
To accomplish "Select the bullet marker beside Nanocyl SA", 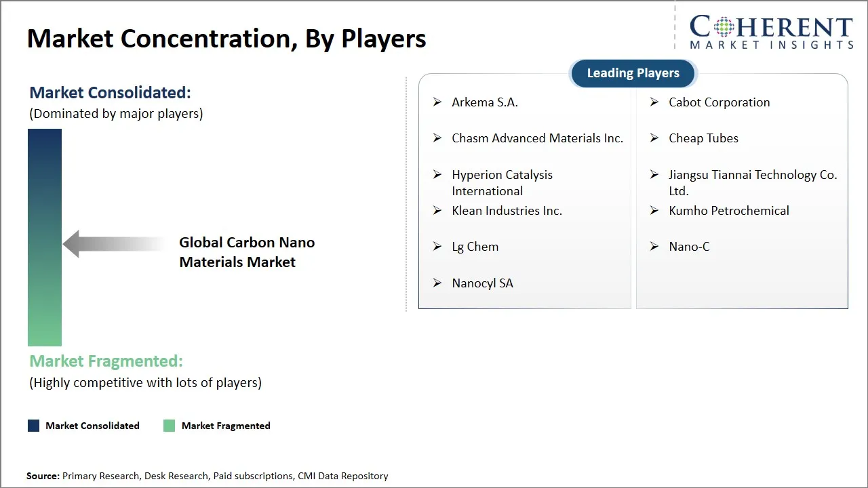I will point(437,283).
